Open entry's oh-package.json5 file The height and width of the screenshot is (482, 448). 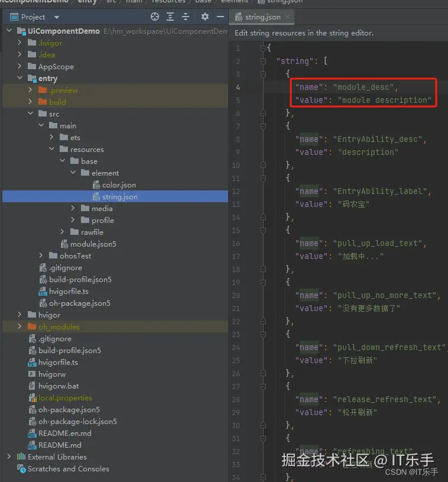pyautogui.click(x=80, y=303)
